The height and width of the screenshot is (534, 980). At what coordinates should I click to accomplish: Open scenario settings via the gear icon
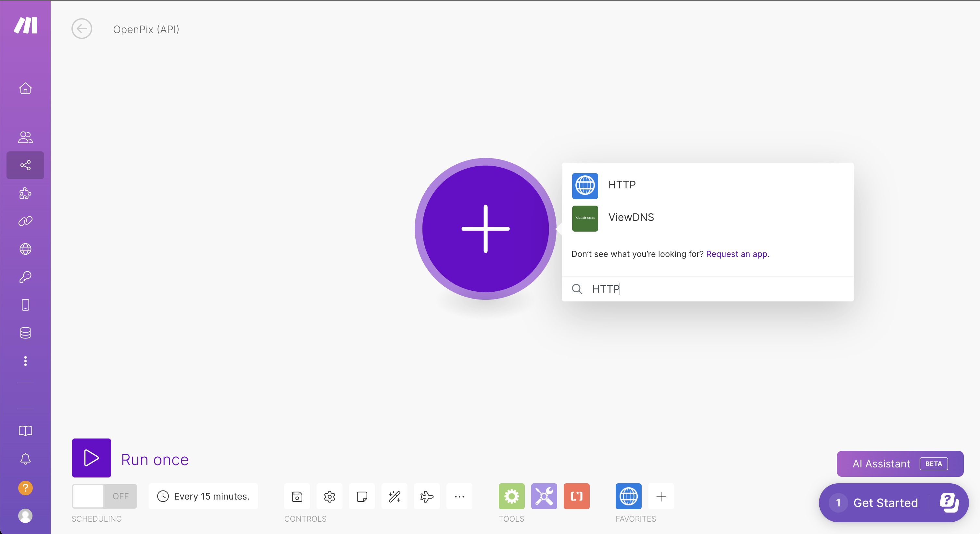point(330,496)
